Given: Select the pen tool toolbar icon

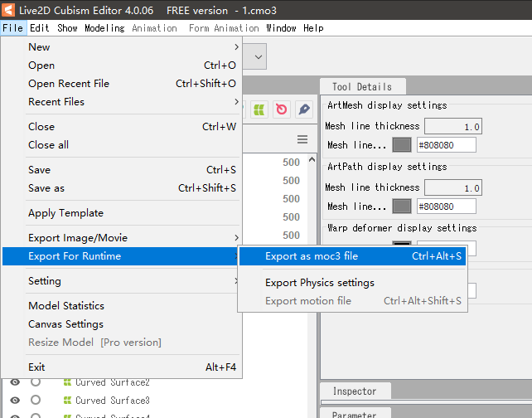Looking at the screenshot, I should 304,109.
